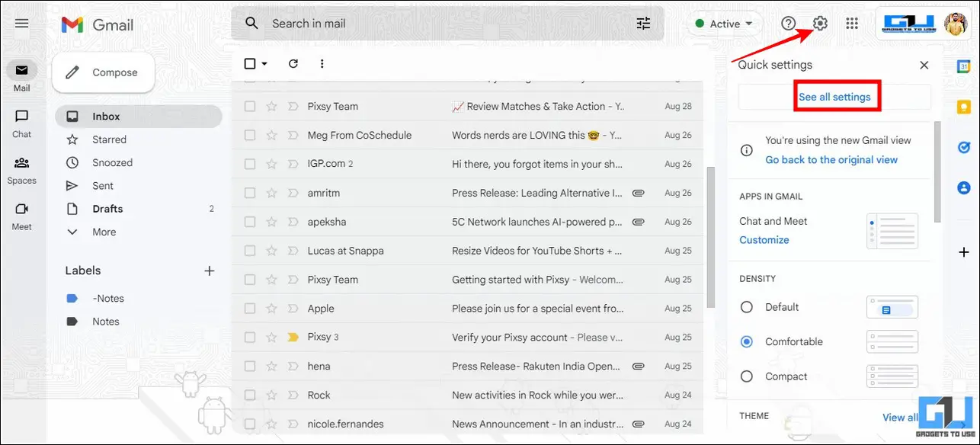
Task: Open Contacts side panel icon
Action: (x=963, y=187)
